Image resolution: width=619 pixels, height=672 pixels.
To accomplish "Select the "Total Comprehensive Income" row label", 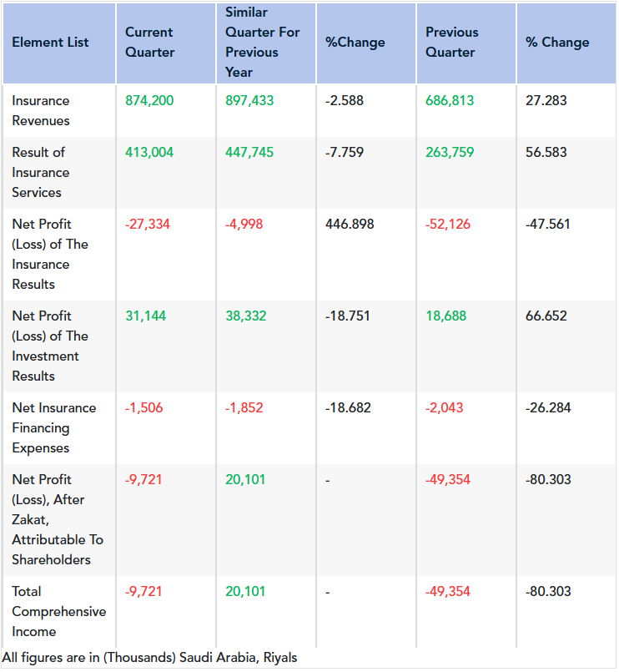I will 58,612.
